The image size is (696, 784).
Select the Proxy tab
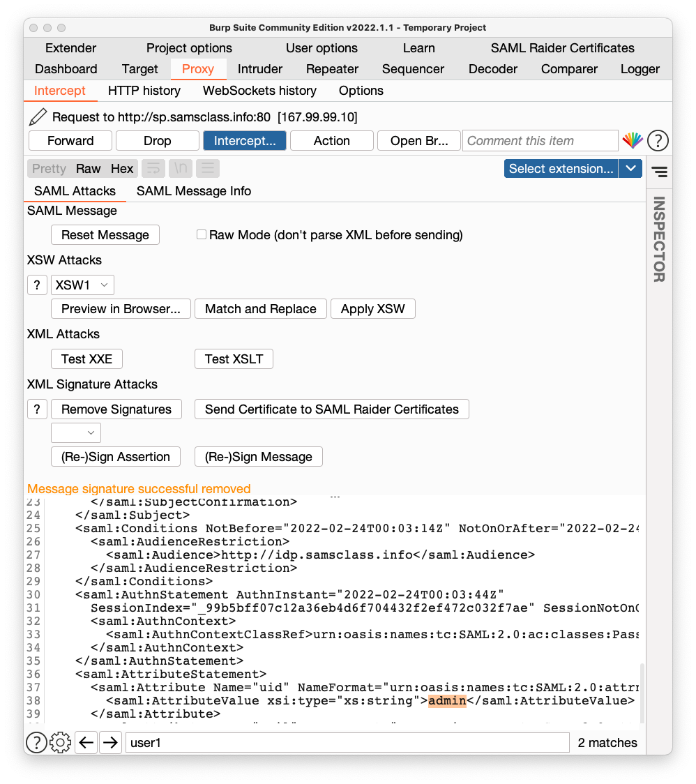coord(198,69)
